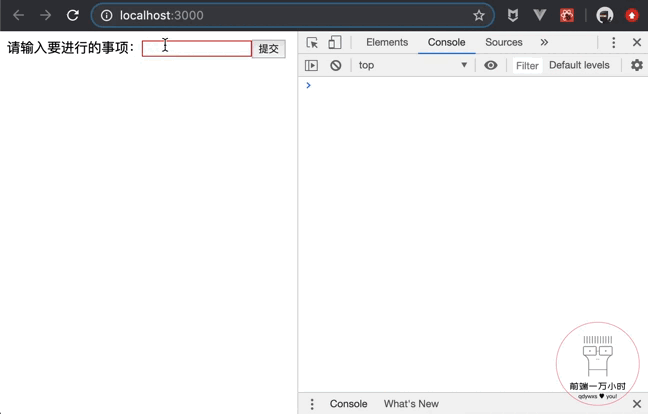Open console settings gear
This screenshot has width=648, height=414.
(636, 65)
